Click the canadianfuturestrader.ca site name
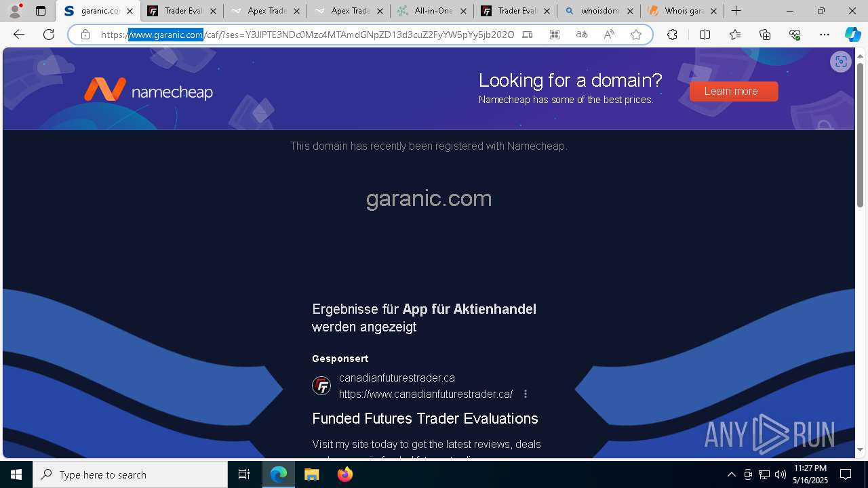868x488 pixels. pos(397,378)
